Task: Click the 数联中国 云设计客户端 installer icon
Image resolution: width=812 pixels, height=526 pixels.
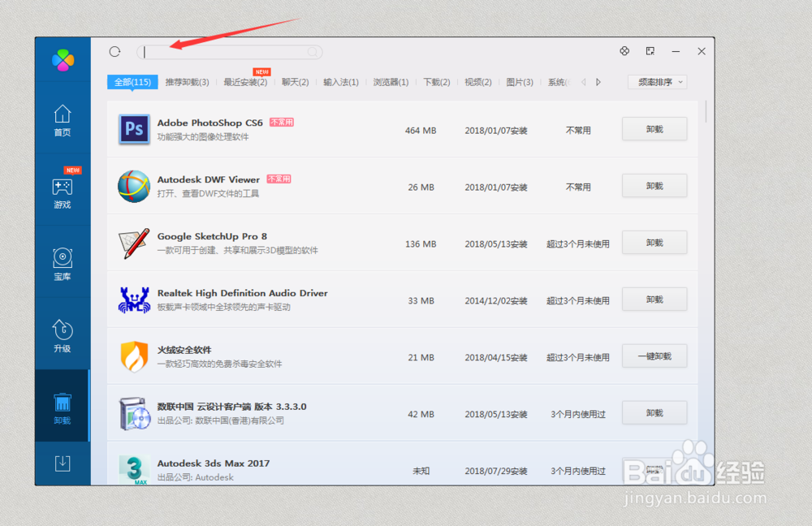Action: coord(134,413)
